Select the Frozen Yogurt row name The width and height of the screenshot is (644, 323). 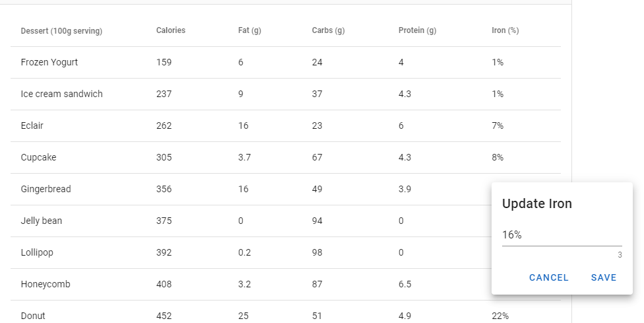pos(49,62)
